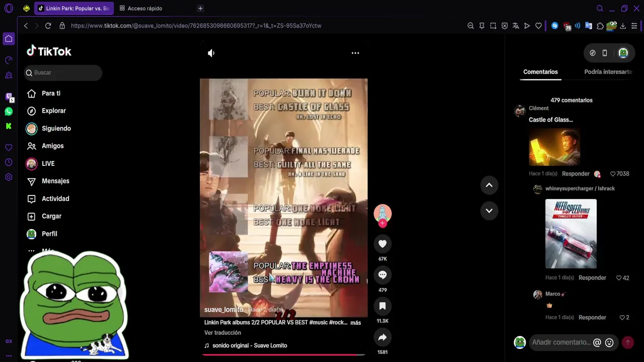This screenshot has height=362, width=644.
Task: Like the video with the heart icon
Action: point(382,244)
